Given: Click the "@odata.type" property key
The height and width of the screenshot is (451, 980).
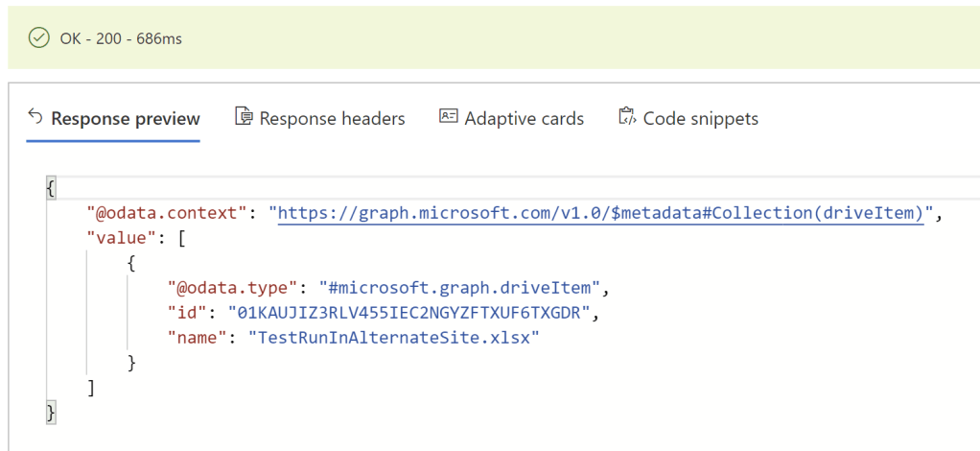Looking at the screenshot, I should [233, 287].
